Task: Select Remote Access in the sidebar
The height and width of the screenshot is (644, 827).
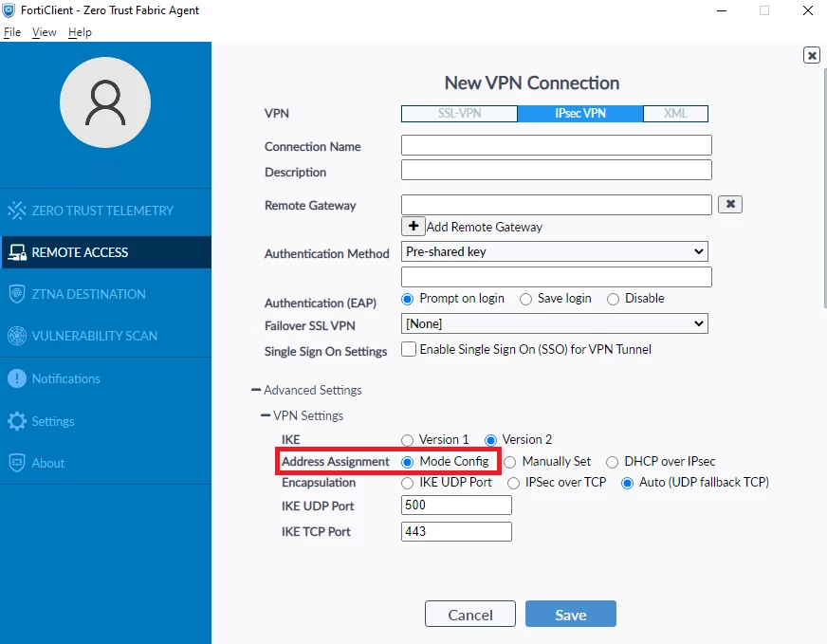Action: [x=105, y=252]
